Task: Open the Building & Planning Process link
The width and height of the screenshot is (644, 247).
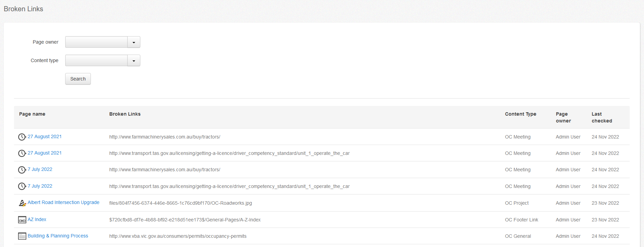Action: [x=58, y=236]
